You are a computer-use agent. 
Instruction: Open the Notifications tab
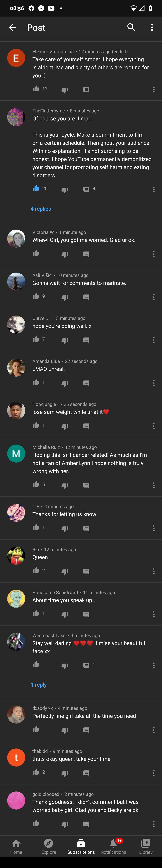[113, 847]
